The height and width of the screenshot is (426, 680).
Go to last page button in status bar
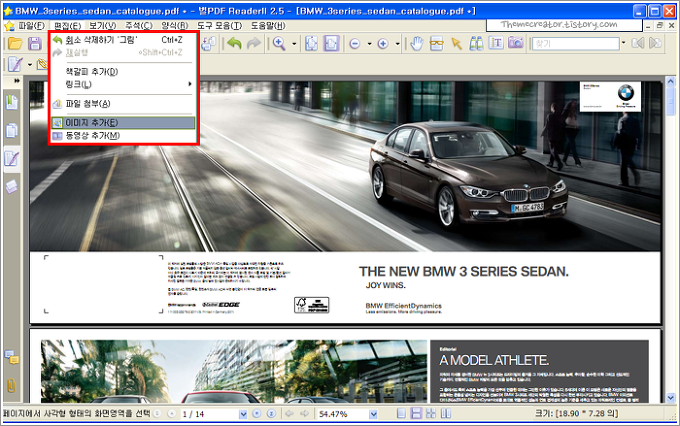271,414
